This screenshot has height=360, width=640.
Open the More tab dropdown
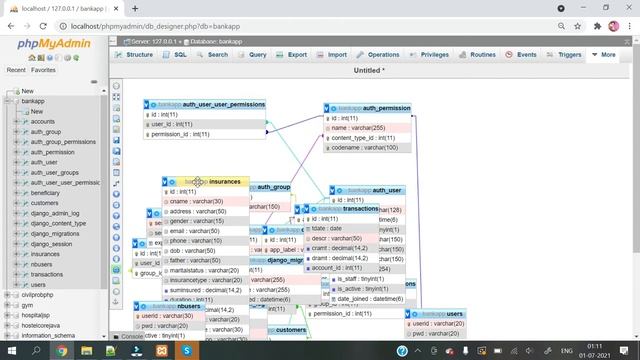coord(604,55)
